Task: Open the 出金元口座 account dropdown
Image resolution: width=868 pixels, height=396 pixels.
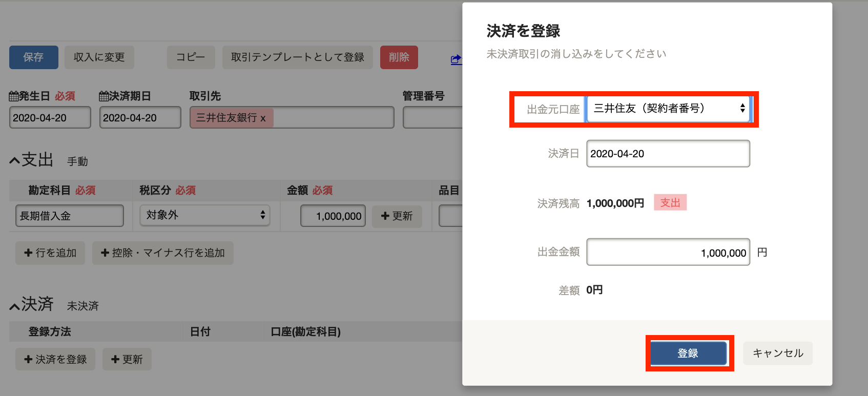Action: coord(668,109)
